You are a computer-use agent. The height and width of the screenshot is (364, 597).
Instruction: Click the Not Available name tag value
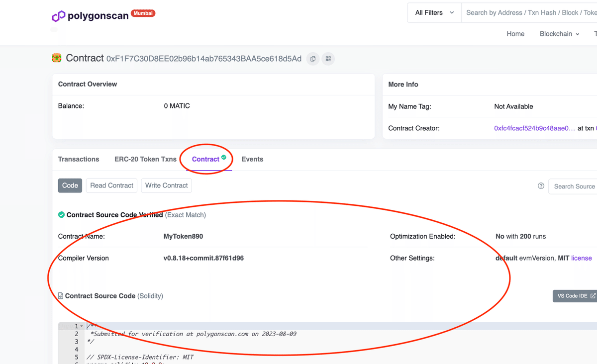[513, 106]
